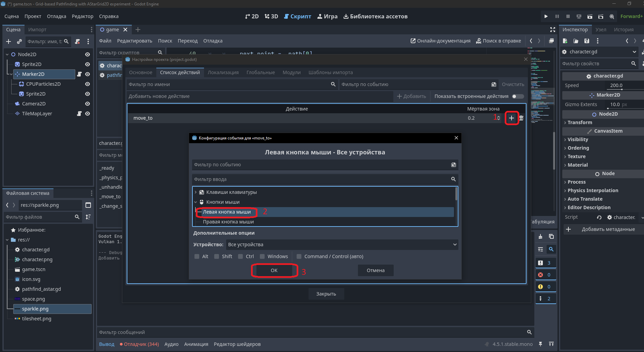
Task: Add new node with plus icon in Scene dock
Action: [x=9, y=41]
